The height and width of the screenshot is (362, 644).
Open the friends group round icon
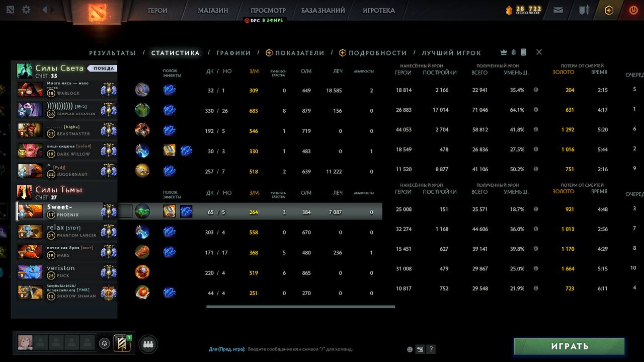(148, 344)
